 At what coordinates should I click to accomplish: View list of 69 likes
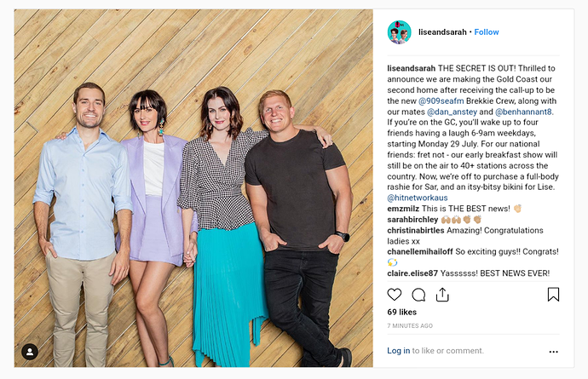click(402, 312)
